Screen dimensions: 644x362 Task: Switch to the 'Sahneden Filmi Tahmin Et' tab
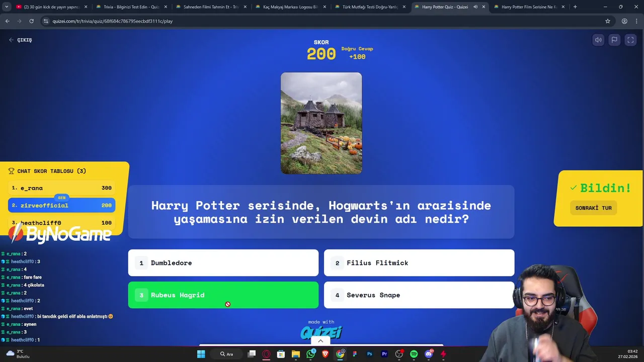click(x=211, y=7)
